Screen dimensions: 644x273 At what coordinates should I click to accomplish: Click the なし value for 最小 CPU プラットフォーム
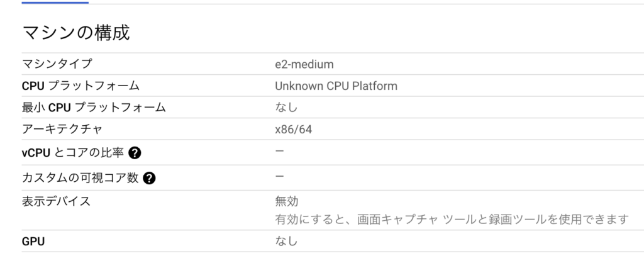pos(286,108)
